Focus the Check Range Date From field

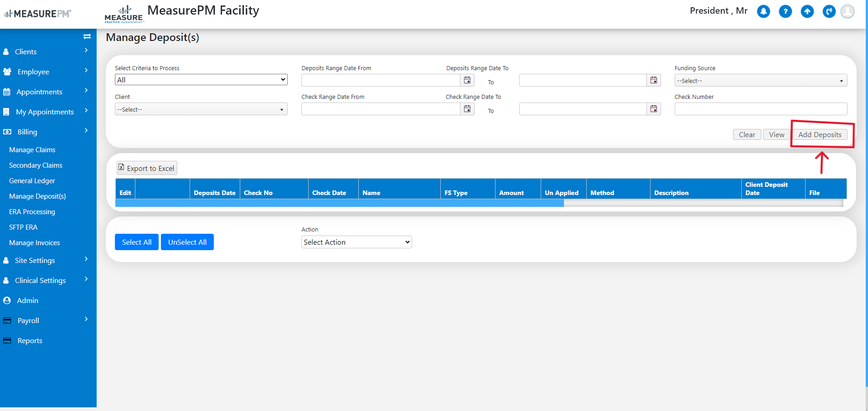[381, 109]
